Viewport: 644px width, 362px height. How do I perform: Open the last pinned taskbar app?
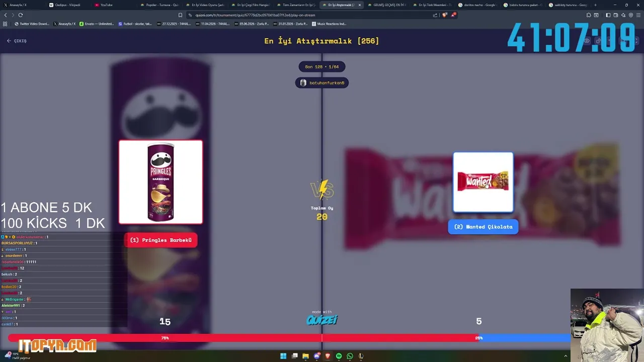pos(361,356)
